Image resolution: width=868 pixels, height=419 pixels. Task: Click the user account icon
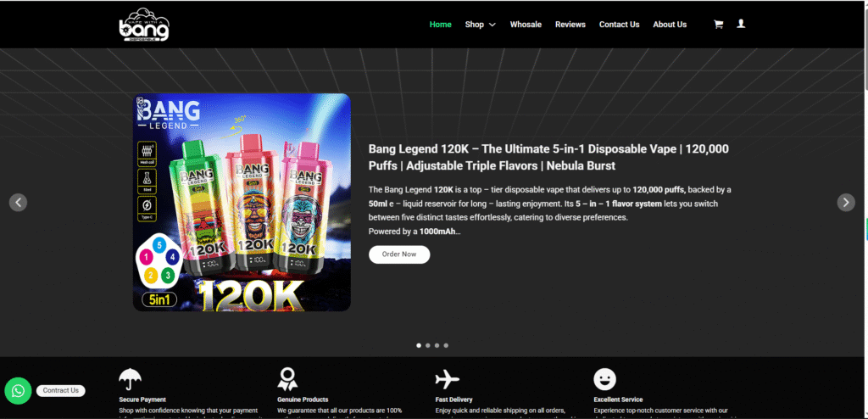pos(741,25)
